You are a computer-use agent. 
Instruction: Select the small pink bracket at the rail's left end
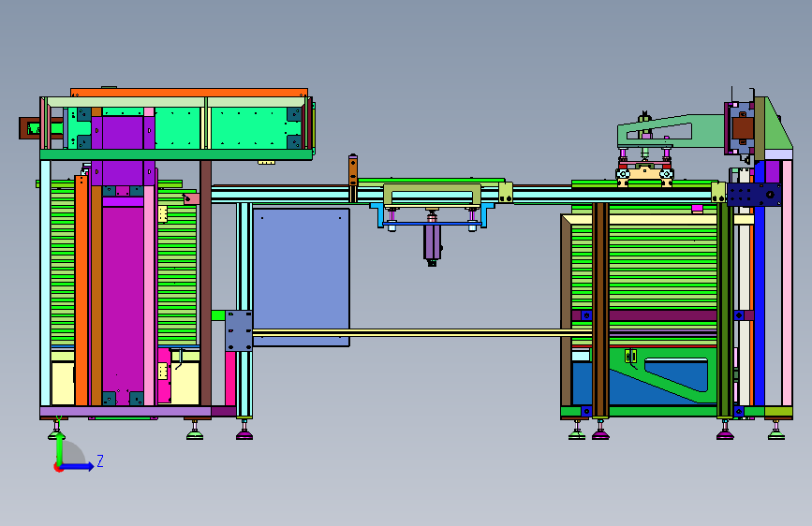(x=192, y=198)
